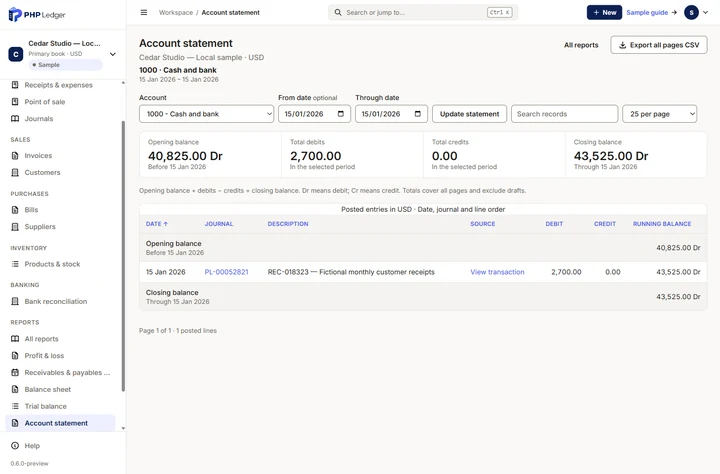Open the Account dropdown 1000 Cash and bank
This screenshot has height=474, width=720.
206,114
